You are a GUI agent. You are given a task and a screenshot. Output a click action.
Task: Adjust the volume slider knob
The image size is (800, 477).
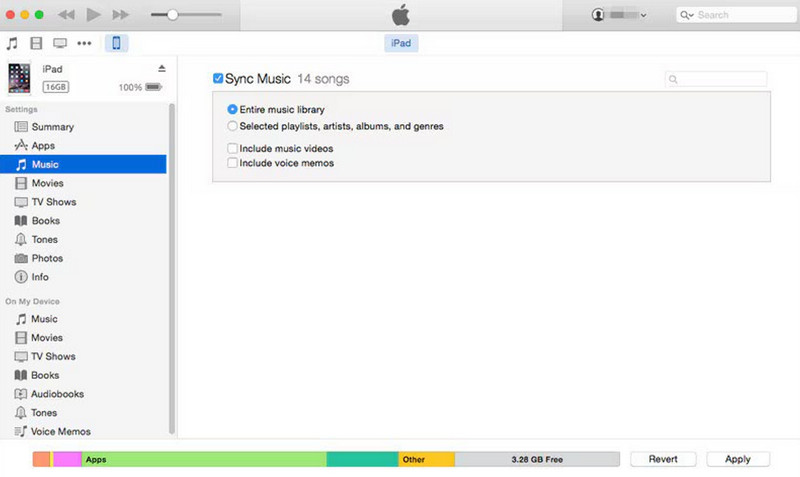172,15
